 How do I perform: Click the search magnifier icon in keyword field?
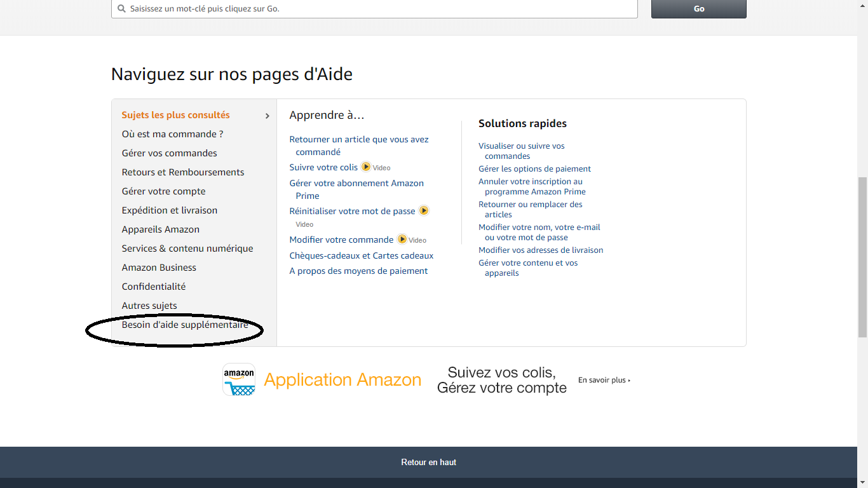pos(121,9)
